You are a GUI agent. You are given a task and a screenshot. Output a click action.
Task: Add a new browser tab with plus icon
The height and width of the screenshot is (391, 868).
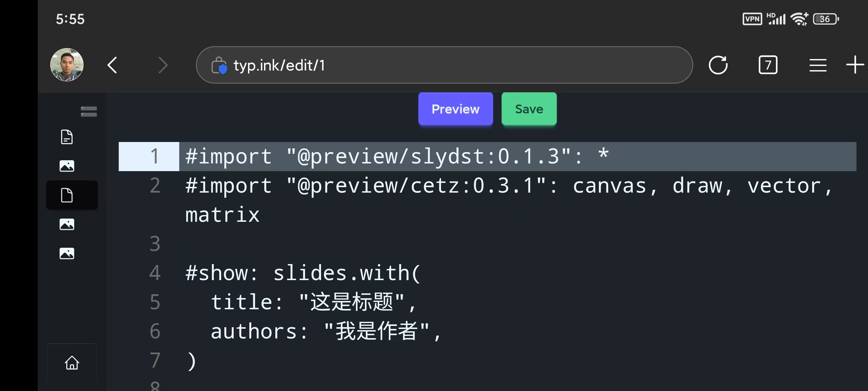[855, 64]
